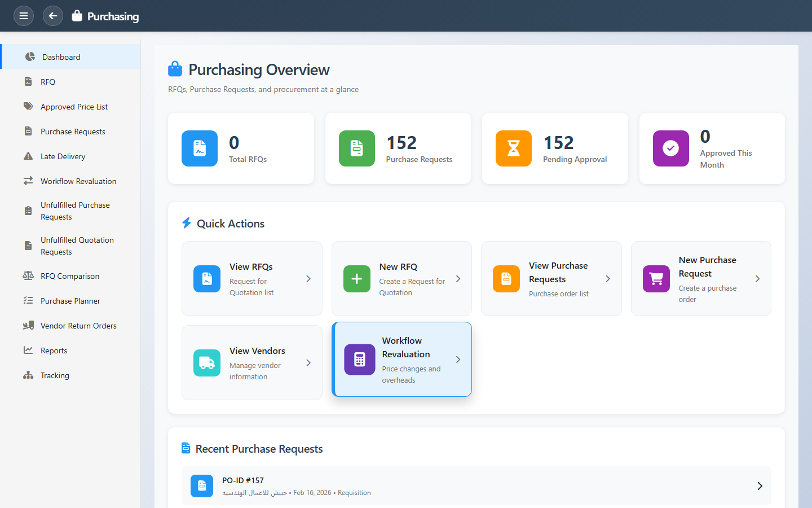Click the green New RFQ plus icon
The height and width of the screenshot is (508, 812).
(x=357, y=279)
